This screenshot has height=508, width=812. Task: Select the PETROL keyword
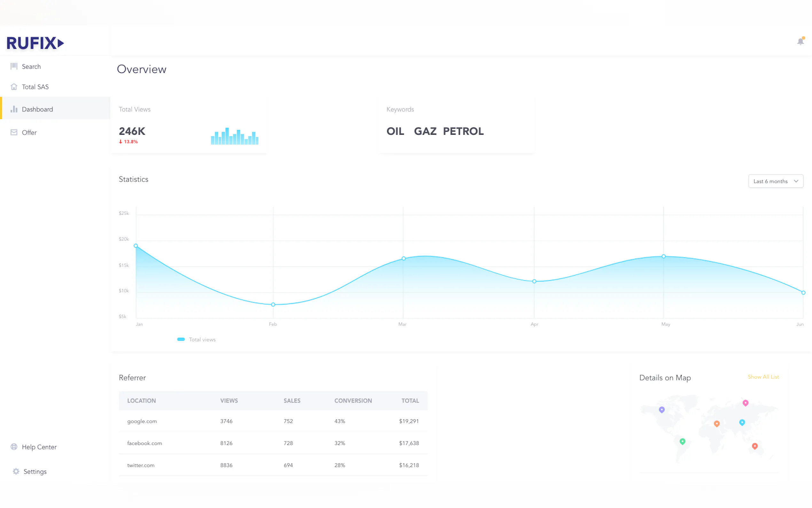pos(463,131)
